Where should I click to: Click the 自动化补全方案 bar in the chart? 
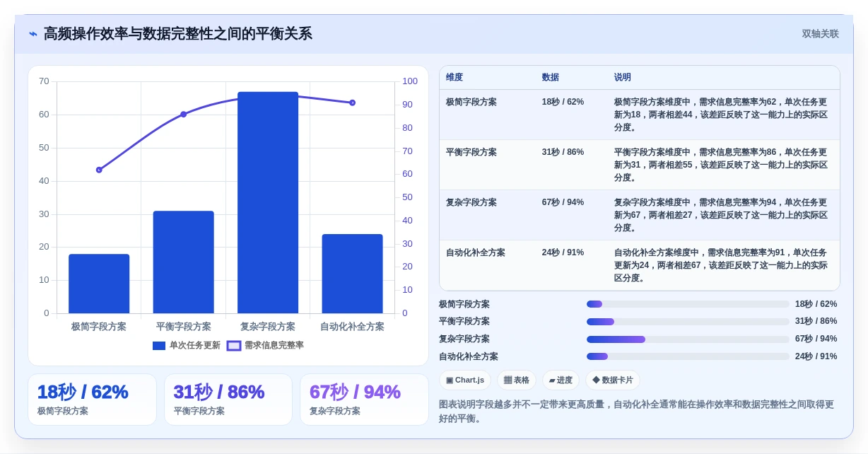(x=352, y=274)
